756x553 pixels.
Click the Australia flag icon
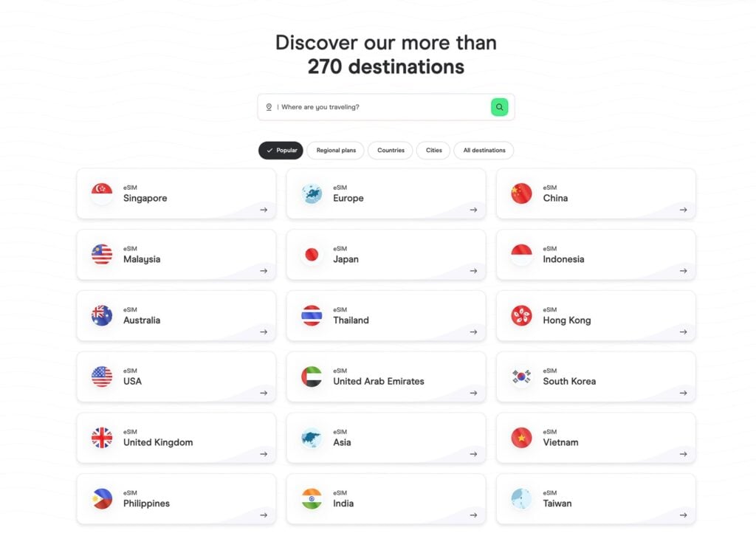(x=101, y=316)
